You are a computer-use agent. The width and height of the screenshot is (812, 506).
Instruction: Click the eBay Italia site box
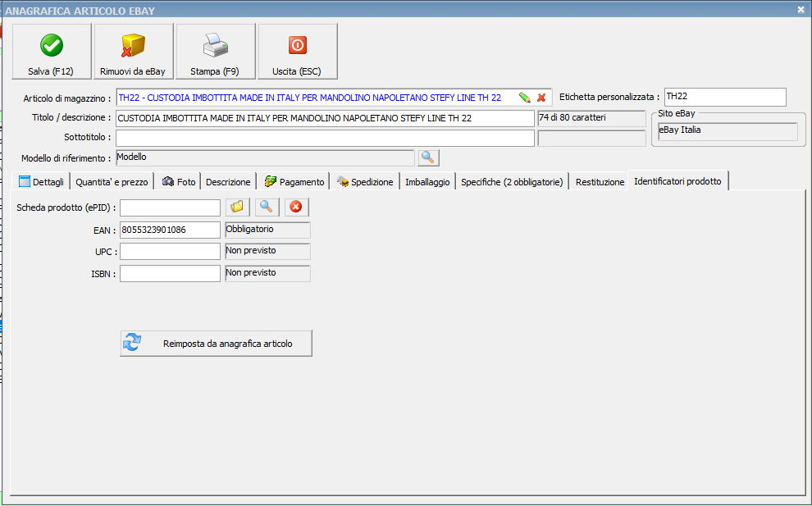[728, 131]
